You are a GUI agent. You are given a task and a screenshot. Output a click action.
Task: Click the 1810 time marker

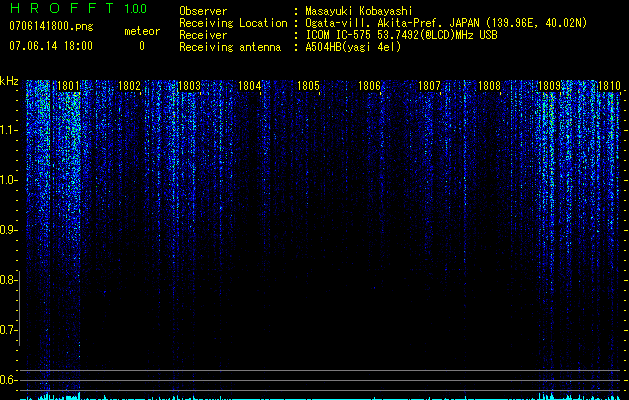pyautogui.click(x=609, y=86)
